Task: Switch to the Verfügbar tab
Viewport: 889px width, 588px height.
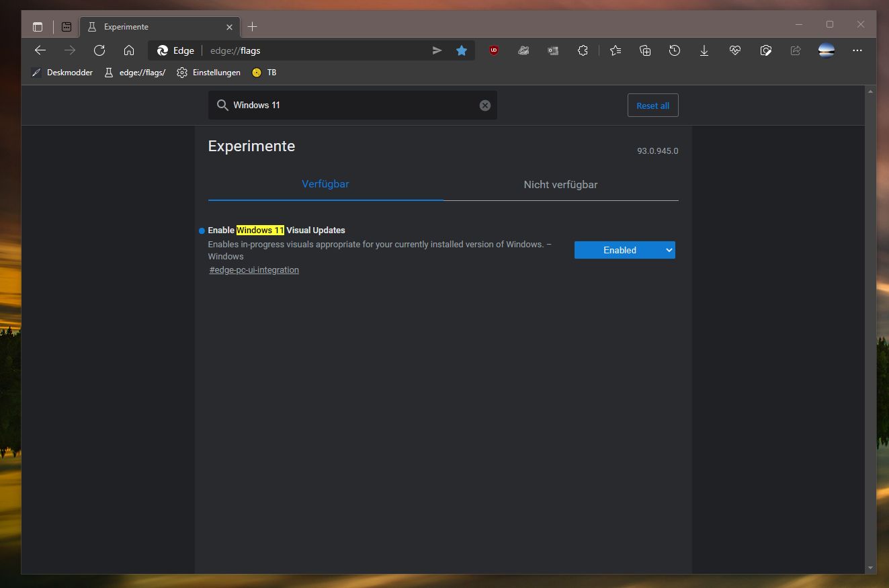Action: 325,184
